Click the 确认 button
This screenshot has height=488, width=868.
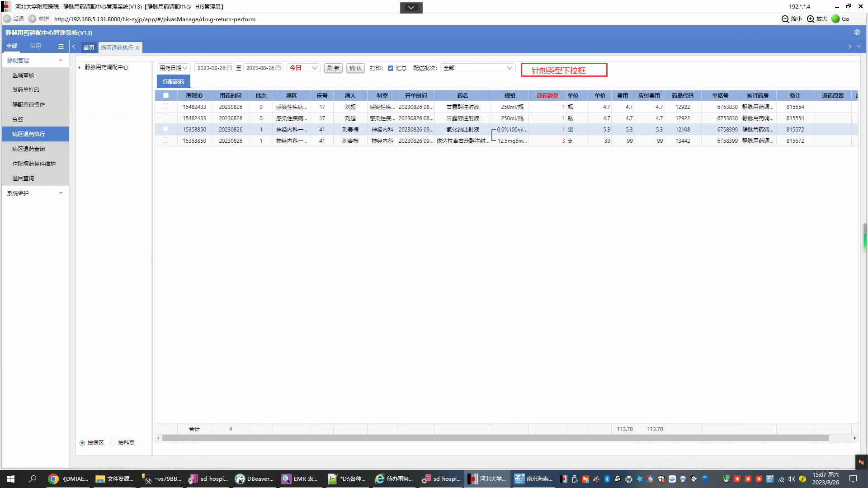355,68
